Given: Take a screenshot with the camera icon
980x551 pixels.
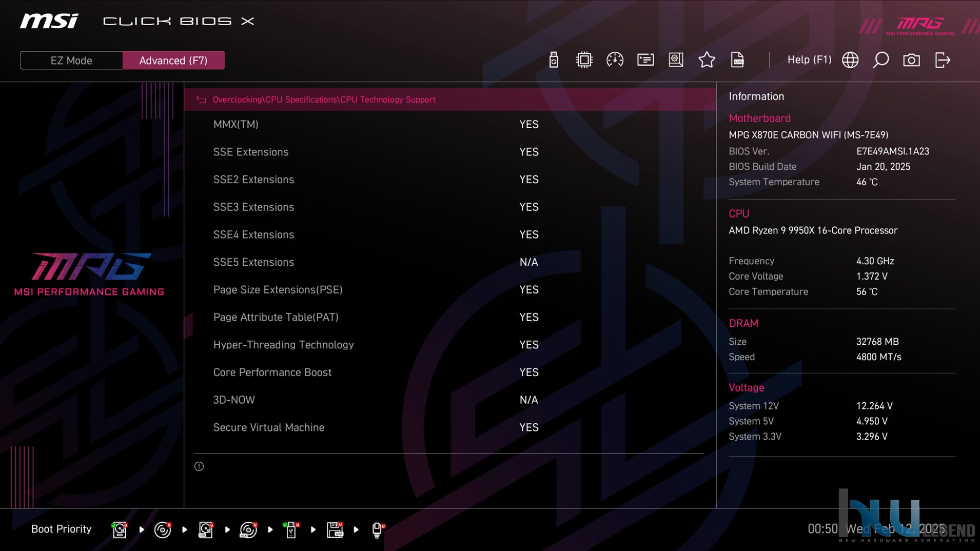Looking at the screenshot, I should coord(911,60).
